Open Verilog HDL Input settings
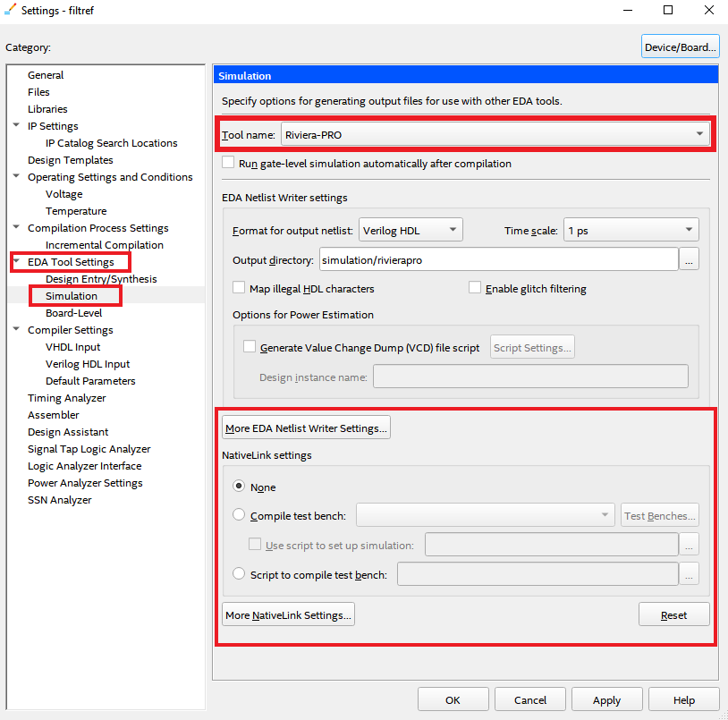The height and width of the screenshot is (720, 728). 88,364
